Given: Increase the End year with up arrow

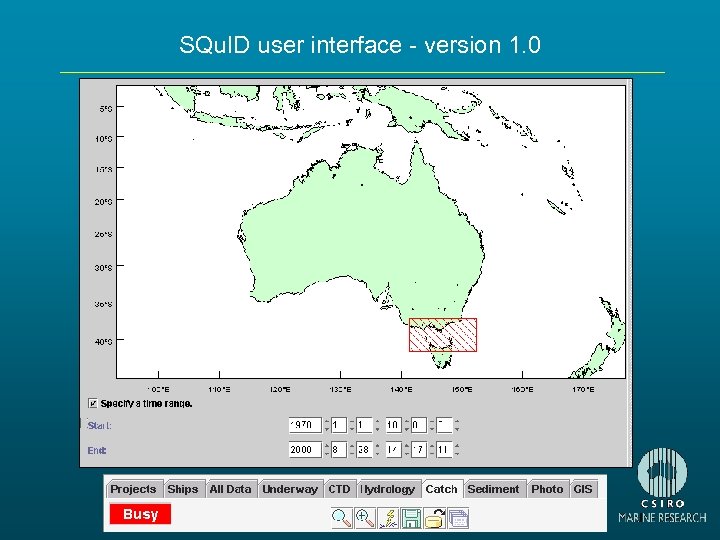Looking at the screenshot, I should [327, 445].
